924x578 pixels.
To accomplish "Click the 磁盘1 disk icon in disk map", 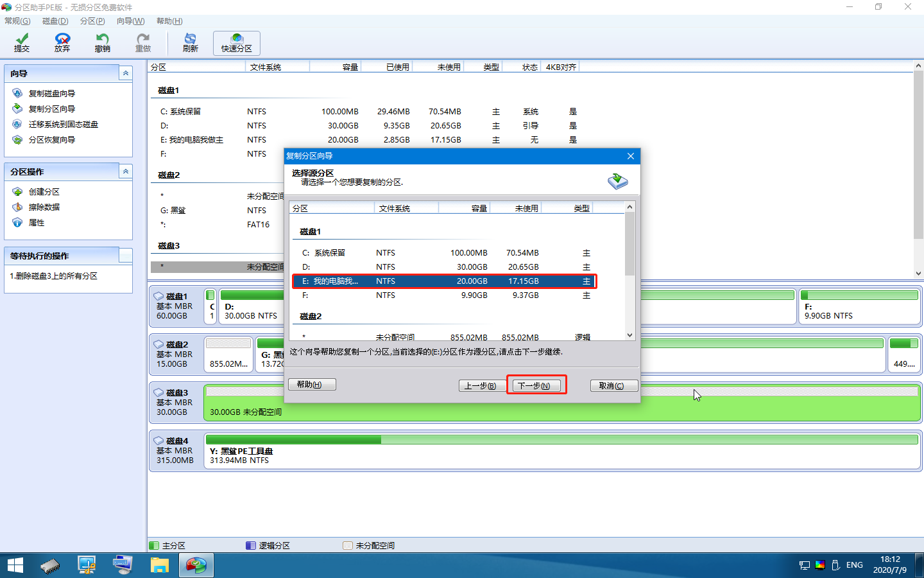I will (x=158, y=296).
